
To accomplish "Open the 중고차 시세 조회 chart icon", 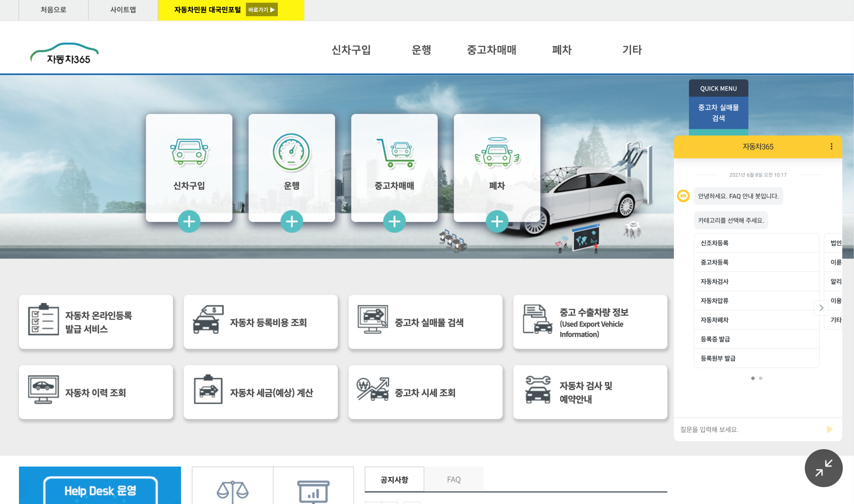I will [x=373, y=390].
